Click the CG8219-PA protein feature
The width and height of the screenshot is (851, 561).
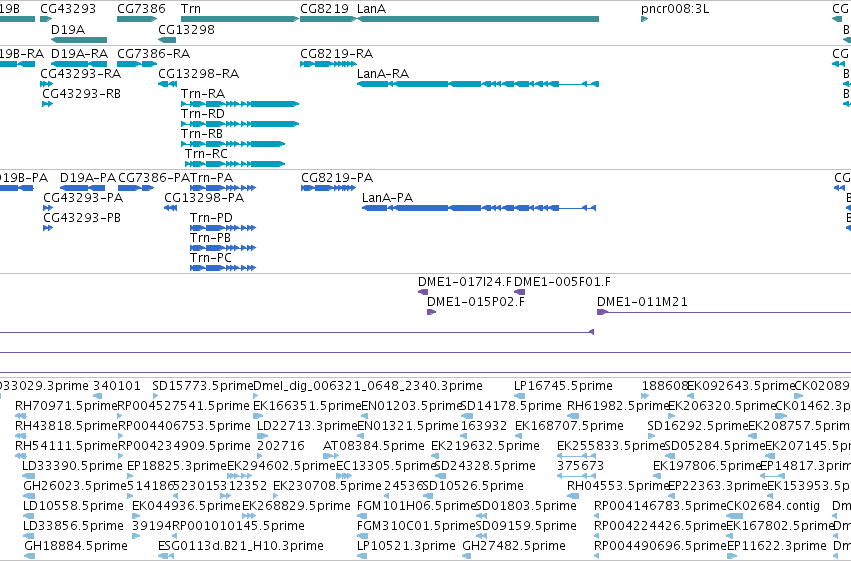pos(328,188)
